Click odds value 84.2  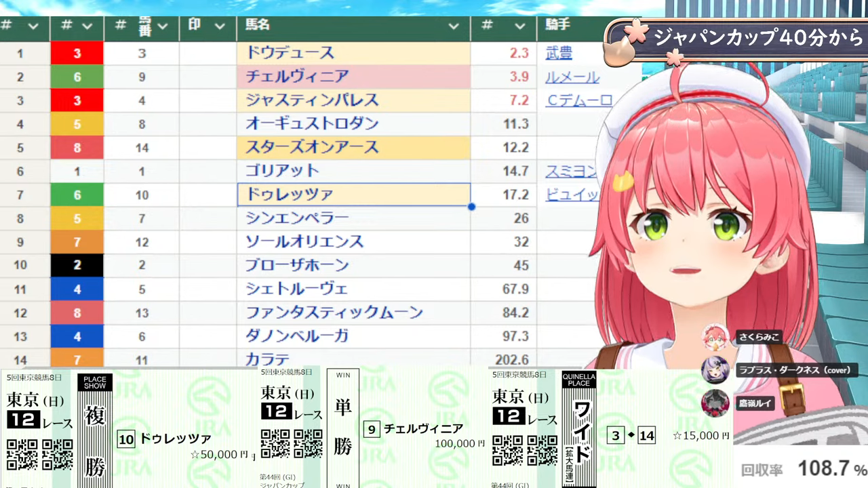tap(516, 313)
